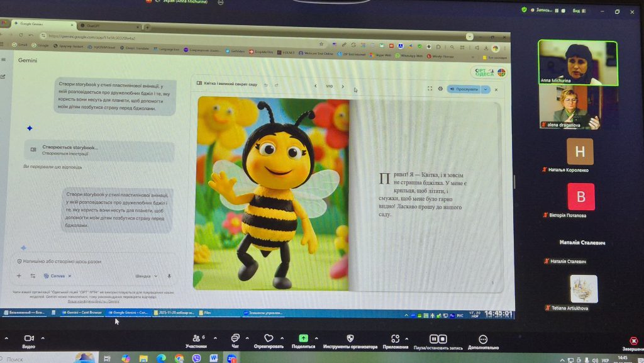Image resolution: width=644 pixels, height=363 pixels.
Task: Click the print storybook icon
Action: point(440,89)
